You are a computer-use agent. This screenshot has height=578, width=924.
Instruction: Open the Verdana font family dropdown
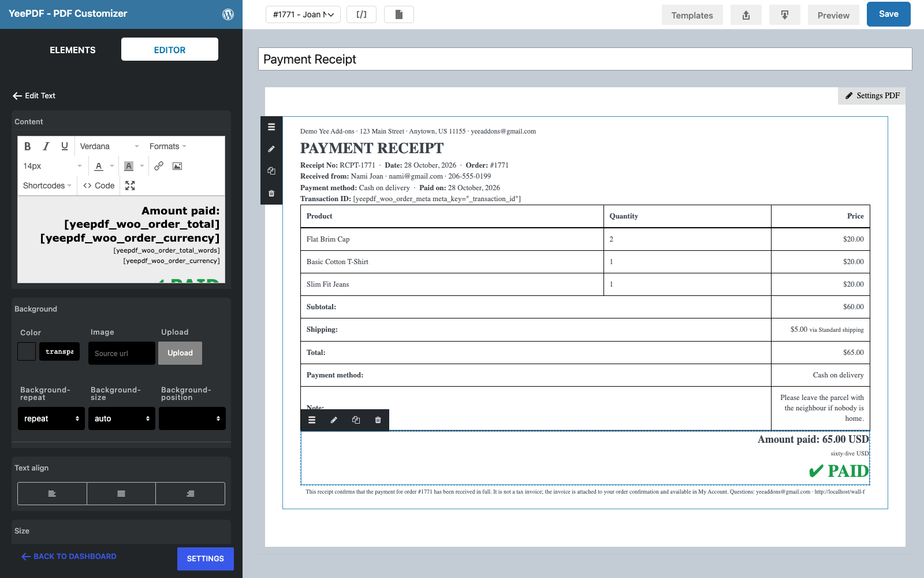pyautogui.click(x=109, y=146)
